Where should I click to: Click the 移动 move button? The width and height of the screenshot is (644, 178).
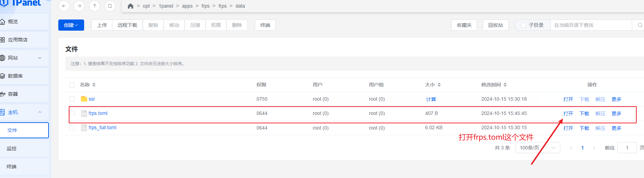[174, 25]
